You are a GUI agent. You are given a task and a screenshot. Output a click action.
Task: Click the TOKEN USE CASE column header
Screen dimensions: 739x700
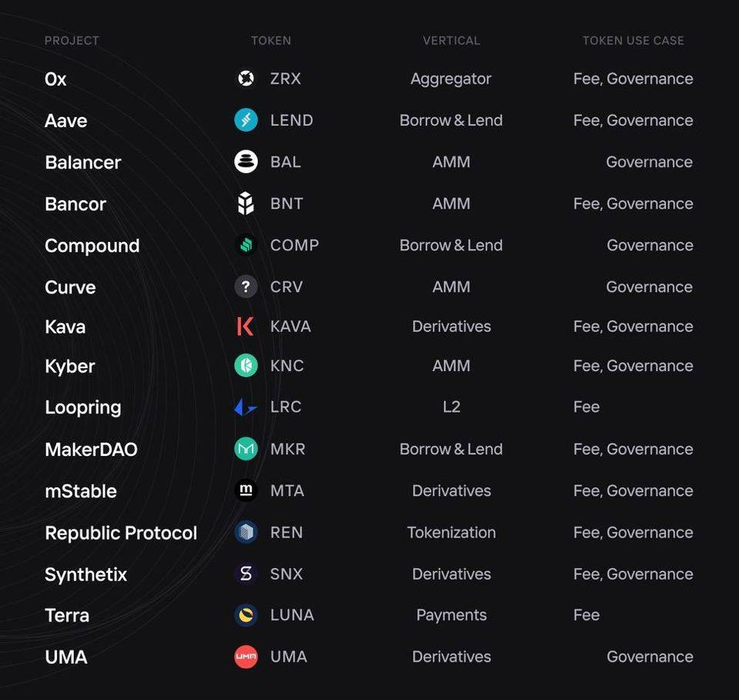pyautogui.click(x=633, y=41)
